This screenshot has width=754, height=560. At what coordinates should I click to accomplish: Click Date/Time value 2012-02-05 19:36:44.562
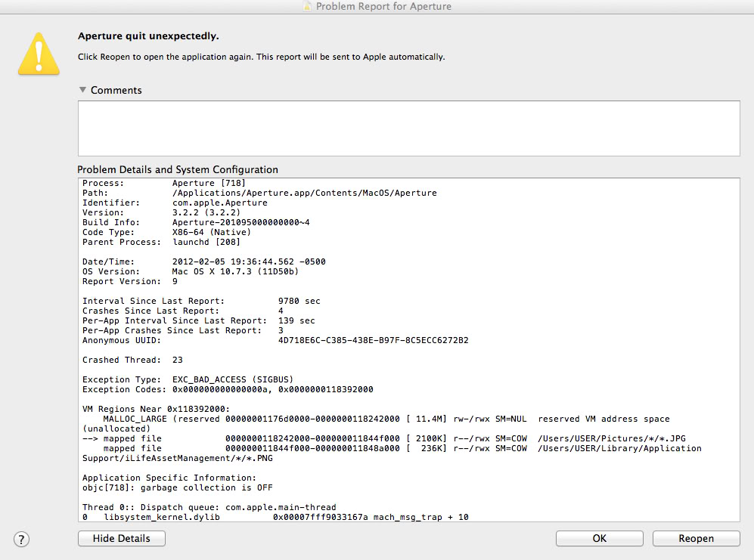pos(249,261)
